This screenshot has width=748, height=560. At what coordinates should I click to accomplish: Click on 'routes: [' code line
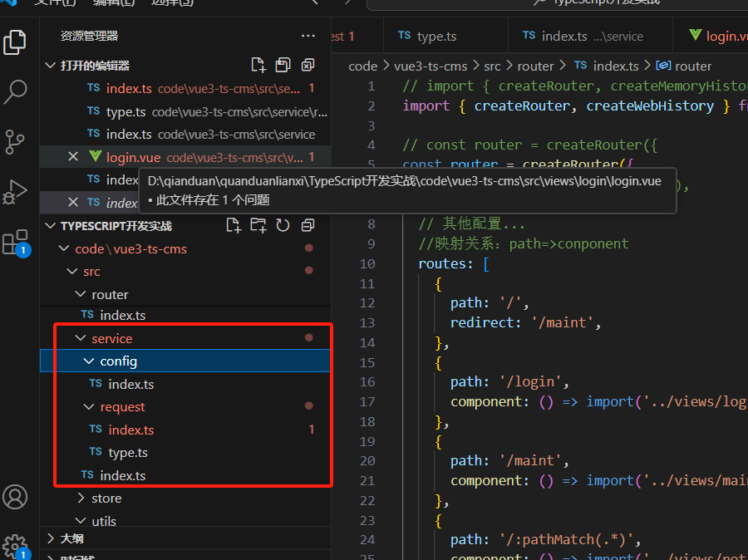click(x=454, y=263)
